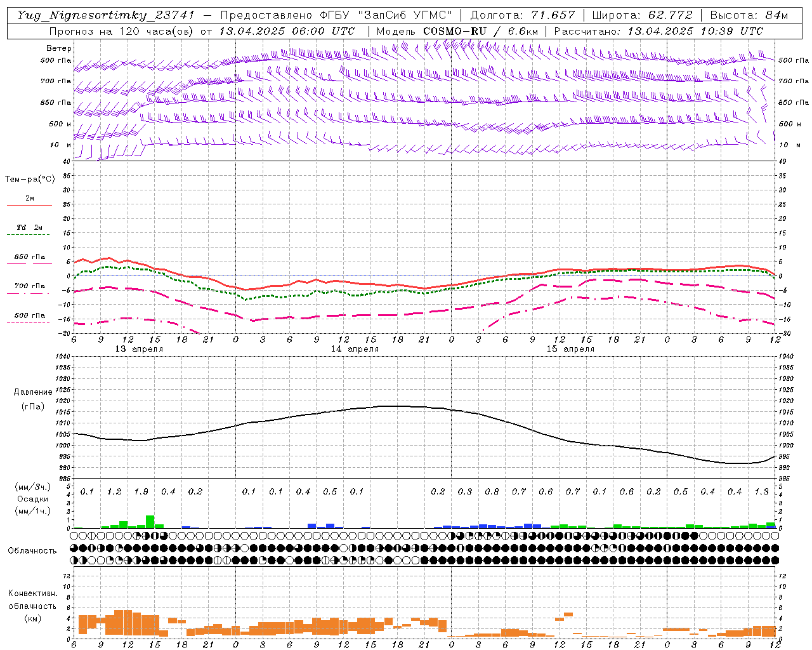Click the (гПа) unit under Давление
This screenshot has height=650, width=812.
coord(33,406)
